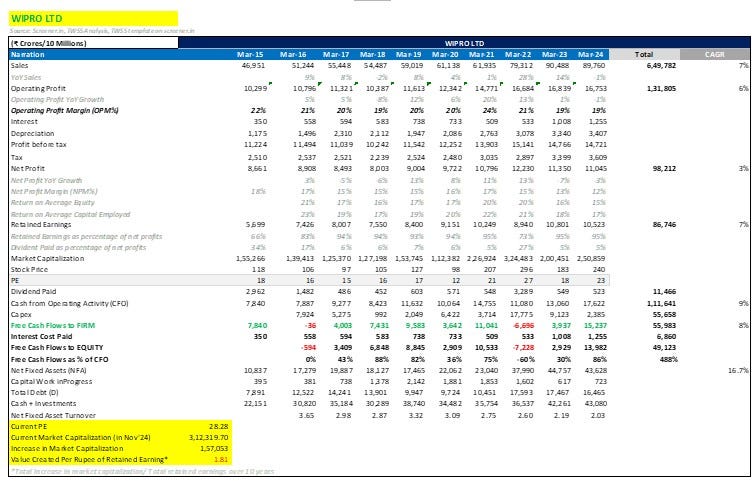Select the footnote below the yellow summary
Image resolution: width=752 pixels, height=489 pixels.
(x=142, y=471)
